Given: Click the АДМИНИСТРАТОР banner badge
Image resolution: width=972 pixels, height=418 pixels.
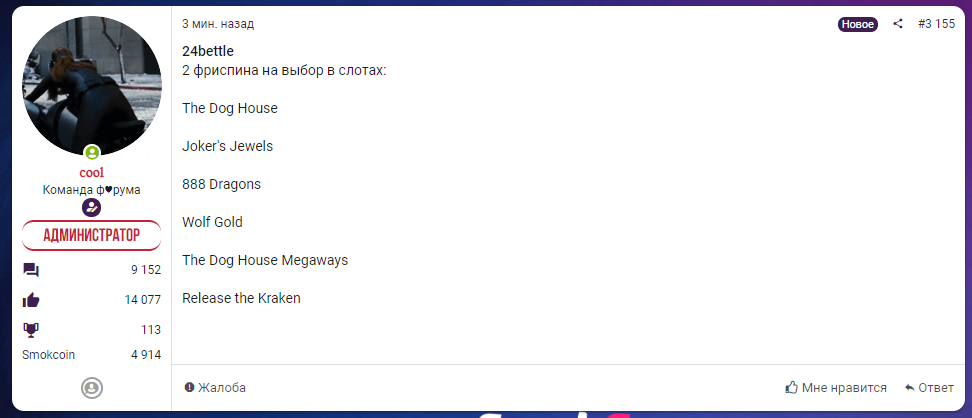Looking at the screenshot, I should tap(92, 235).
